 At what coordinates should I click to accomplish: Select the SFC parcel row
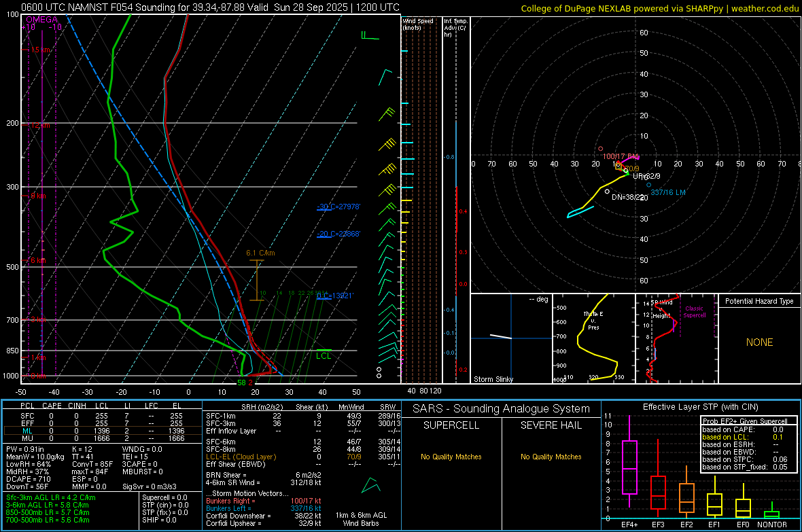tap(102, 416)
